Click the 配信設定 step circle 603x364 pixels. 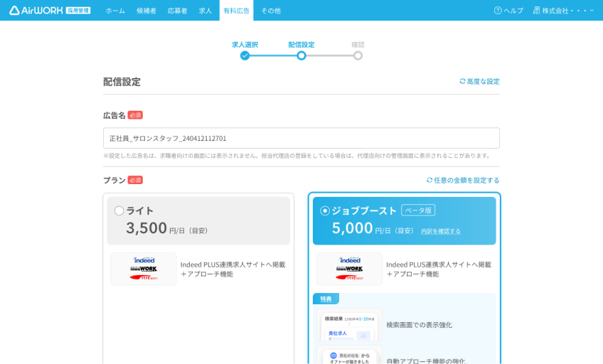301,55
